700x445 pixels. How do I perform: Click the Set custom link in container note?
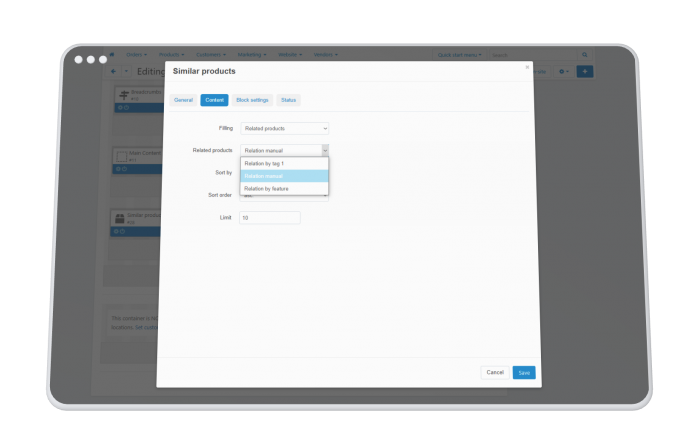[x=146, y=327]
